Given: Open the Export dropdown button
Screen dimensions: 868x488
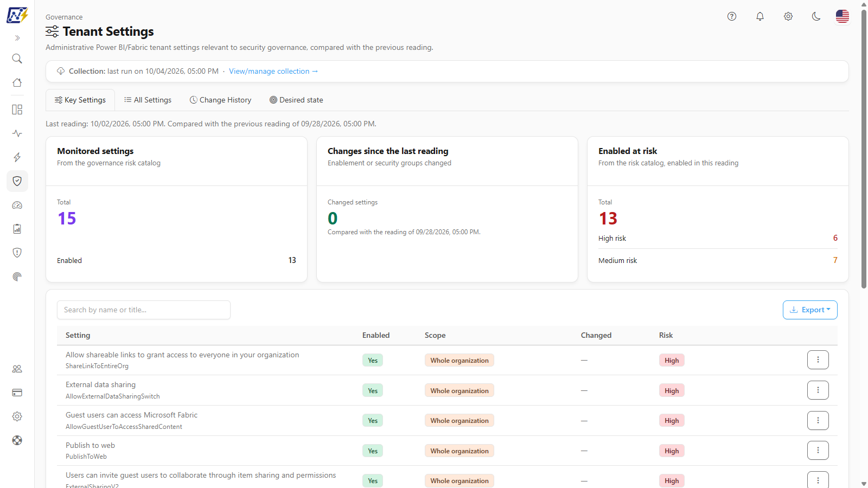Looking at the screenshot, I should 810,310.
